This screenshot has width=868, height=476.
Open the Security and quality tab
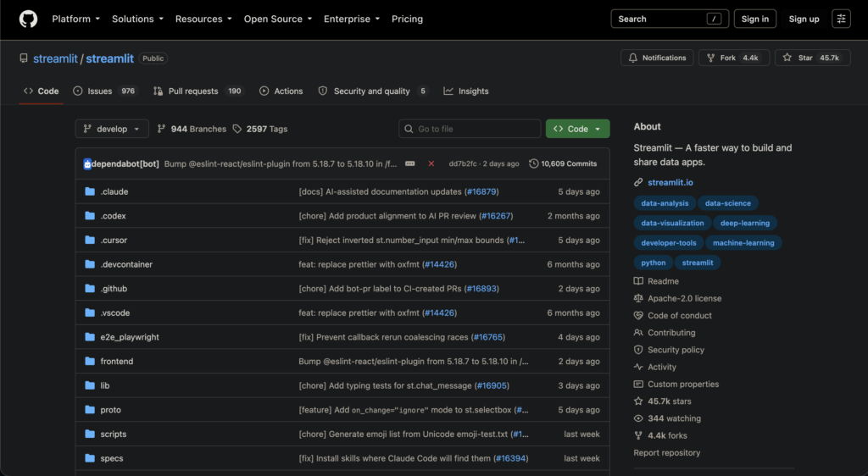pyautogui.click(x=374, y=91)
